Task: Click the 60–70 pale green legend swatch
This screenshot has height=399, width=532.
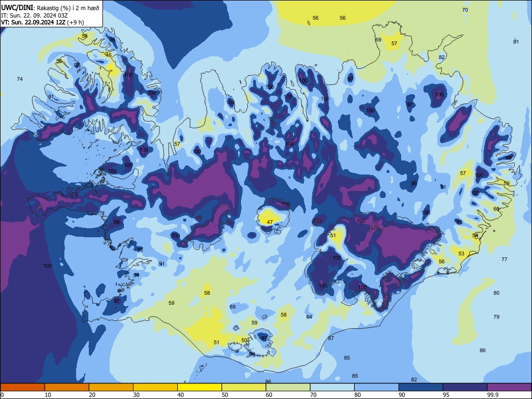Action: point(288,387)
